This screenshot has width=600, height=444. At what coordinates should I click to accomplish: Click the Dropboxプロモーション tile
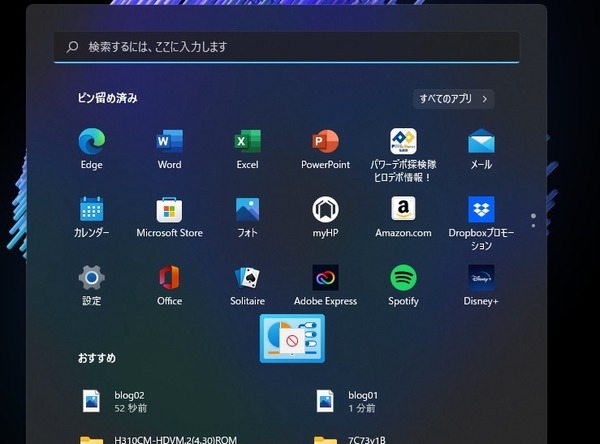click(x=481, y=223)
